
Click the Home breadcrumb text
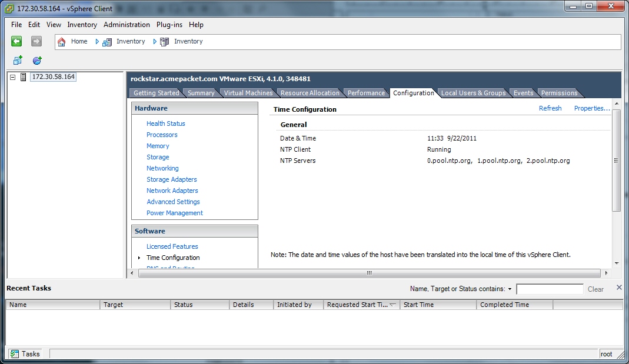(x=79, y=41)
